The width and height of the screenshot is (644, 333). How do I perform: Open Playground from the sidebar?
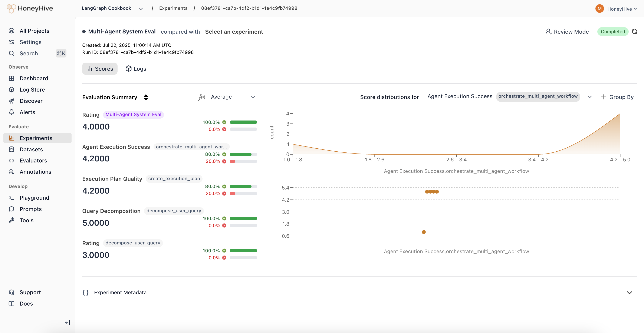(x=34, y=198)
